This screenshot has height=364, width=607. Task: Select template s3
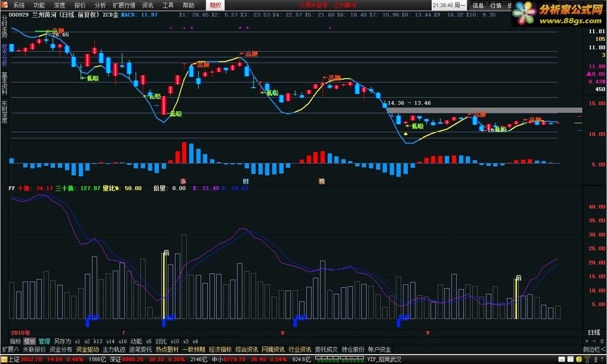point(186,341)
